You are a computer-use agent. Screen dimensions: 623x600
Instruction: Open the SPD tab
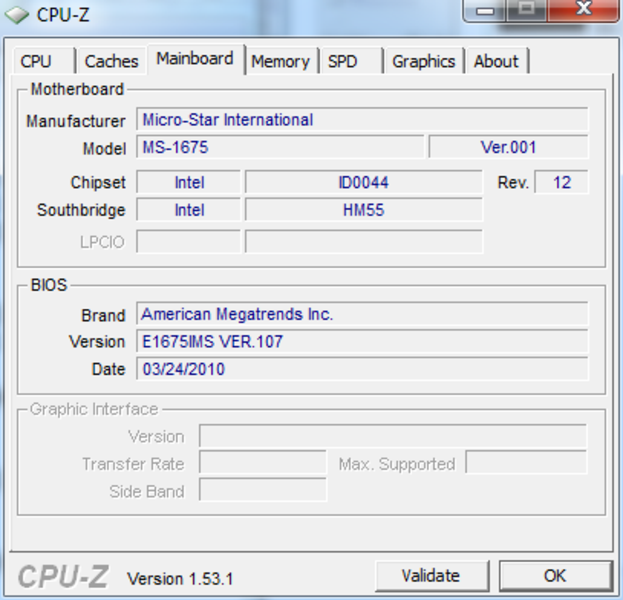[351, 61]
